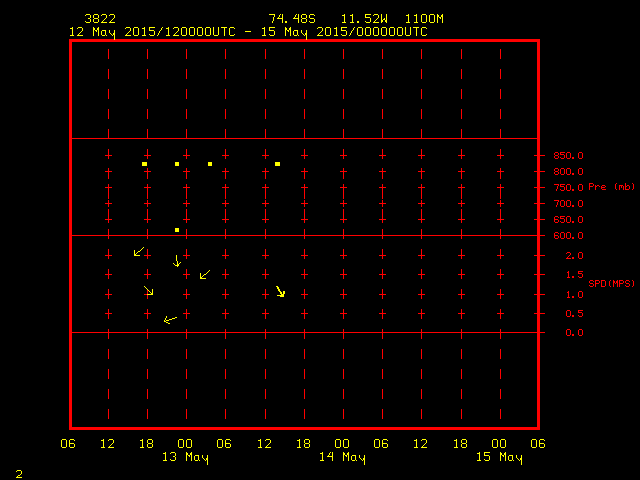Click the start time 12 May 2015/120000UTC

(152, 32)
